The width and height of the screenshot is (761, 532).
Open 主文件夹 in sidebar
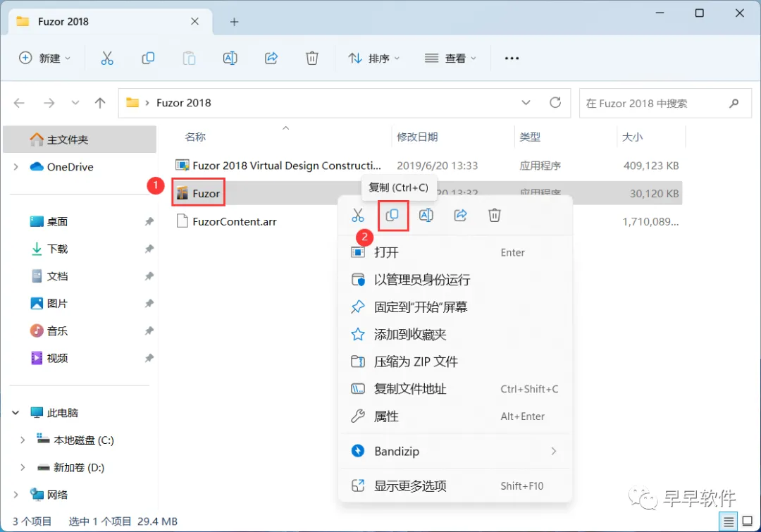click(80, 140)
